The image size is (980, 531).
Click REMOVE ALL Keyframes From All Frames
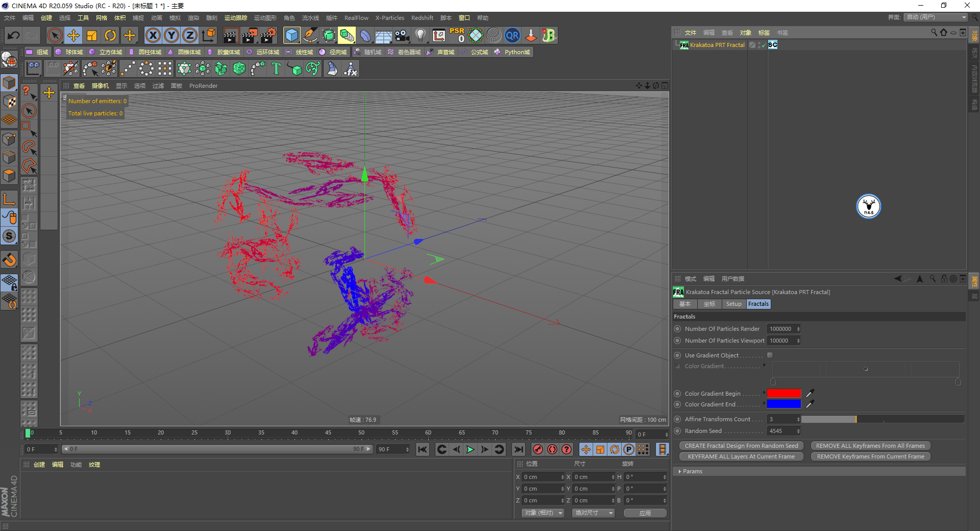point(870,446)
